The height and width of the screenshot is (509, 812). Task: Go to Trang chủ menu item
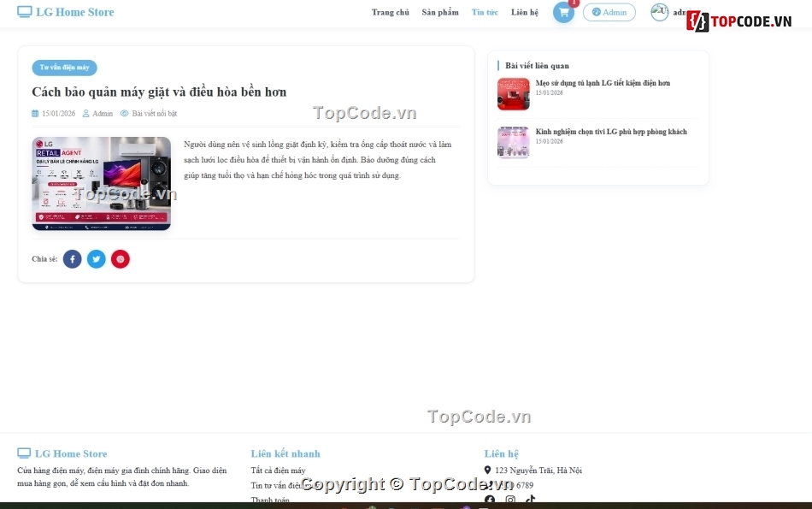(390, 13)
